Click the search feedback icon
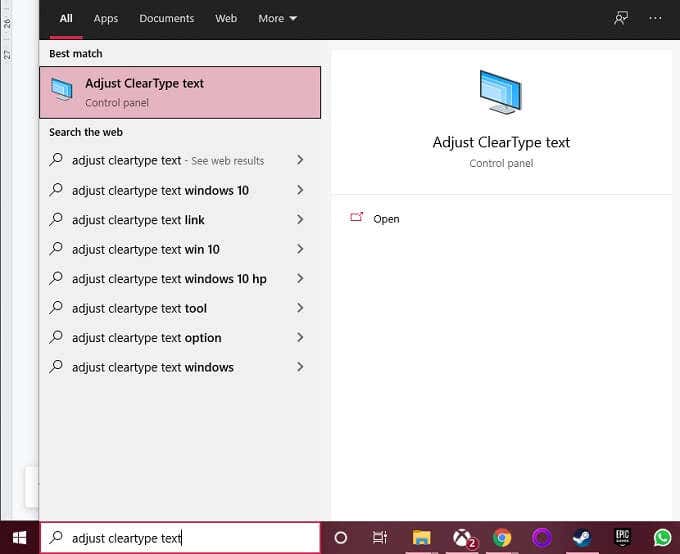680x554 pixels. 621,18
